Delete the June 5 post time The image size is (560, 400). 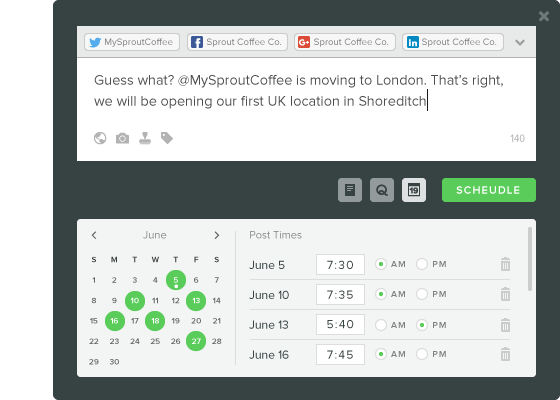click(x=505, y=264)
